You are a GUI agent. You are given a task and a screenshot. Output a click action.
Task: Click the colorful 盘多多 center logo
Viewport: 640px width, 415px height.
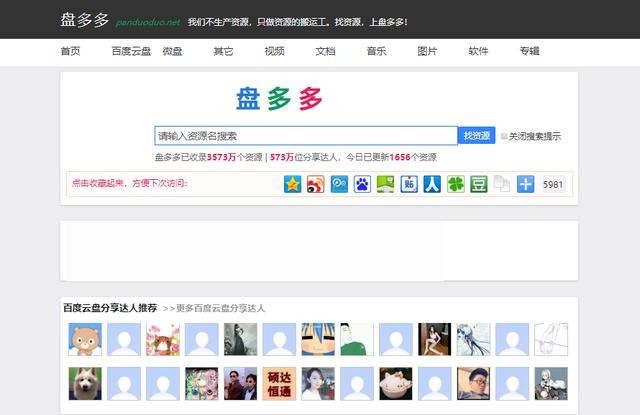click(x=279, y=99)
